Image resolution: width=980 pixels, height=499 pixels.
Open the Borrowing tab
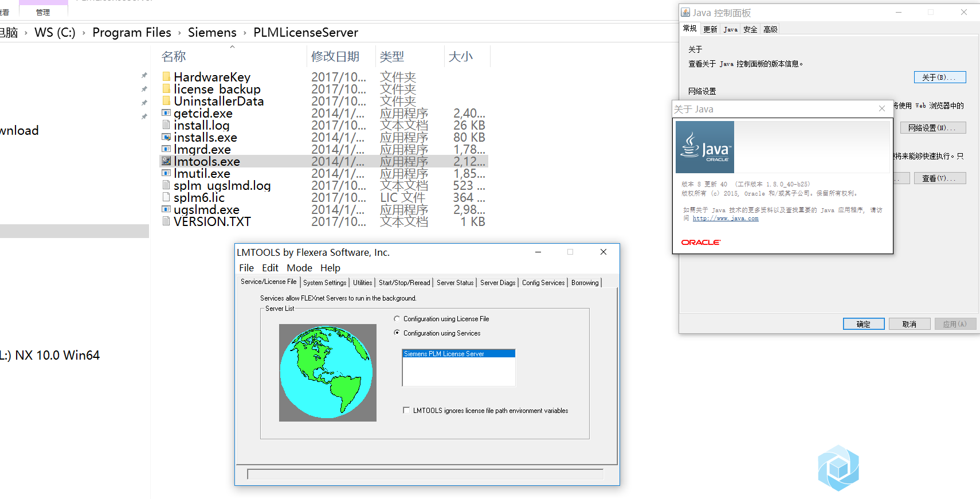(585, 283)
